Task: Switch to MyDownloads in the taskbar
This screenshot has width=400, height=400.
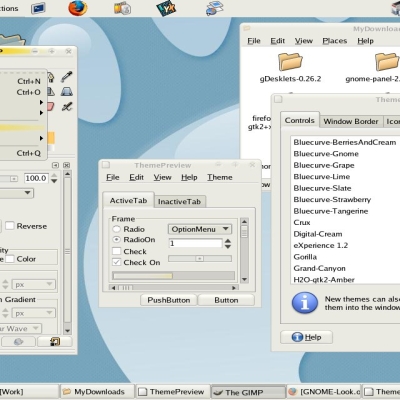Action: tap(98, 392)
